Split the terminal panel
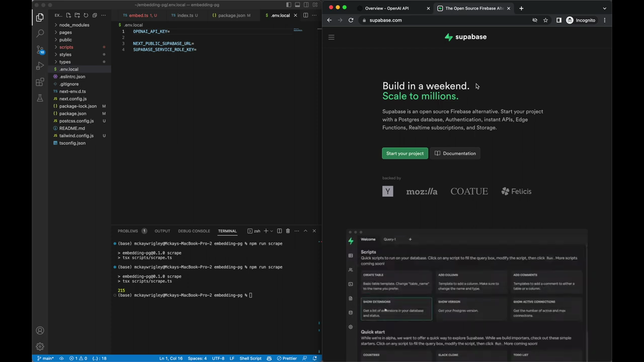 (279, 231)
